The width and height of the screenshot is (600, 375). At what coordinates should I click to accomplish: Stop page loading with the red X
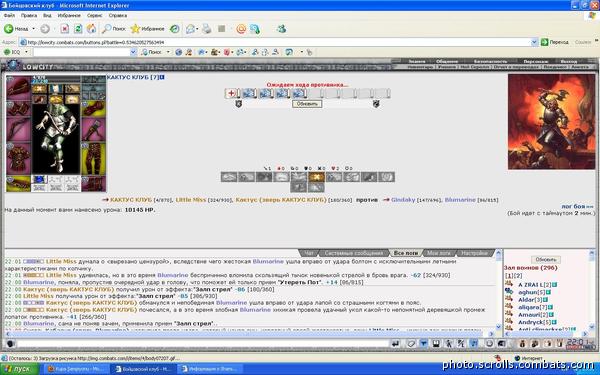[x=65, y=29]
